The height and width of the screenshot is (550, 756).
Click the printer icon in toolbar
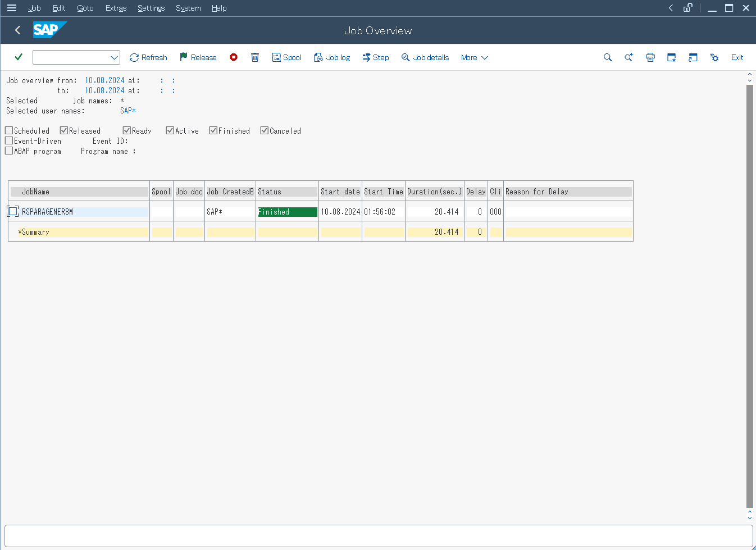tap(650, 57)
